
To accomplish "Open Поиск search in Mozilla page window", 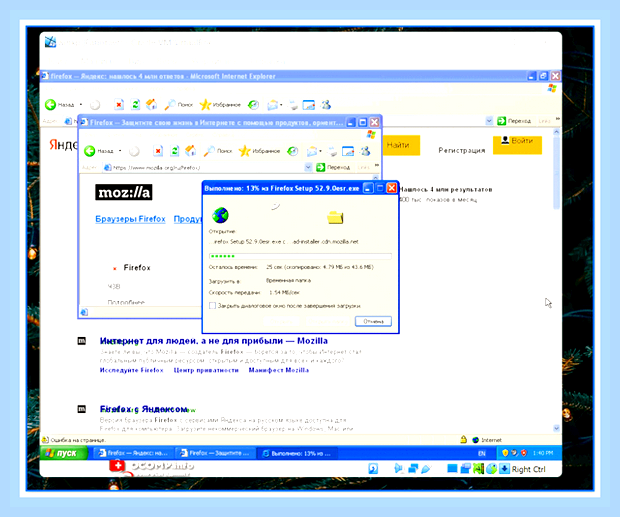I will point(217,151).
